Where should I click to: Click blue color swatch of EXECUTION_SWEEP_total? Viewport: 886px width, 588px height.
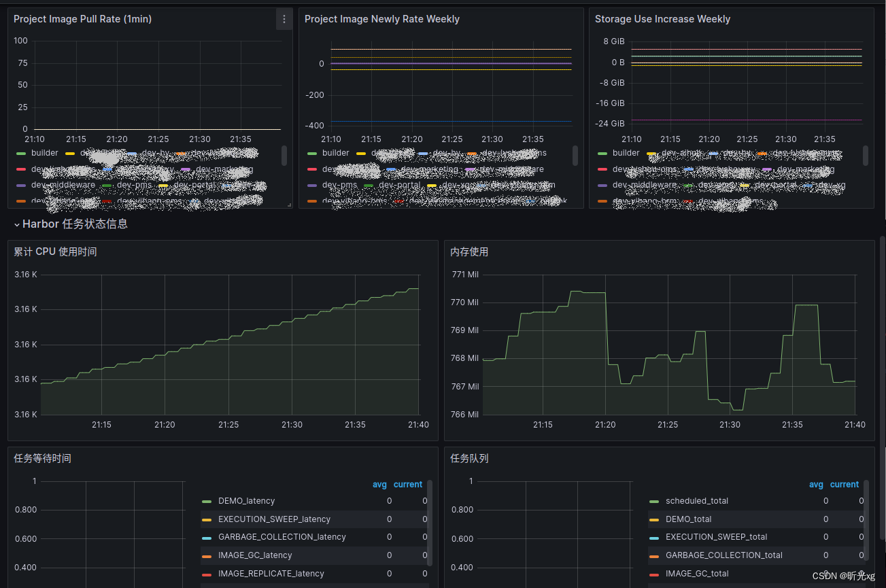(654, 538)
